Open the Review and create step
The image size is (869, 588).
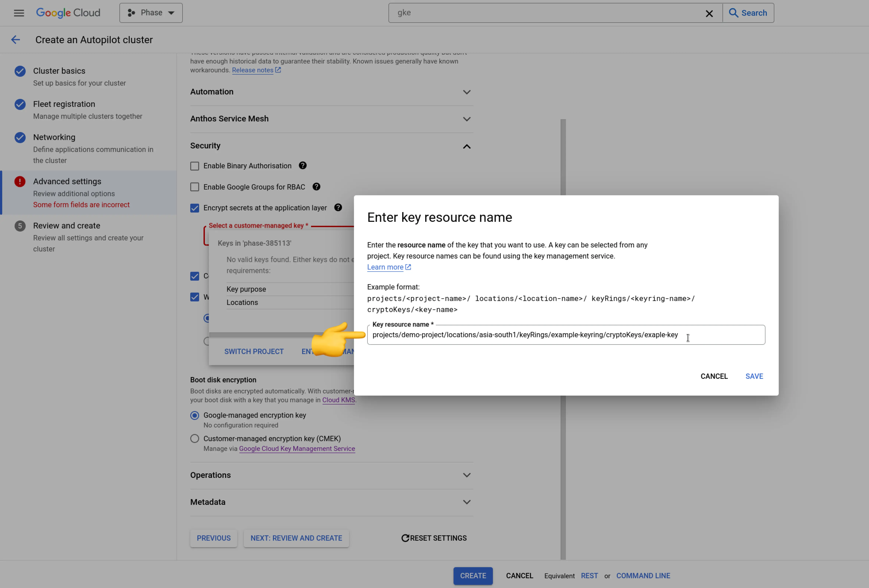[x=67, y=226]
